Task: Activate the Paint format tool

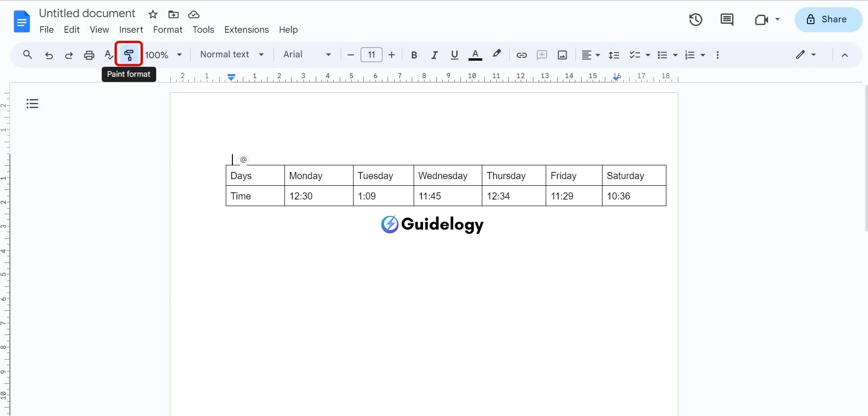Action: click(129, 54)
